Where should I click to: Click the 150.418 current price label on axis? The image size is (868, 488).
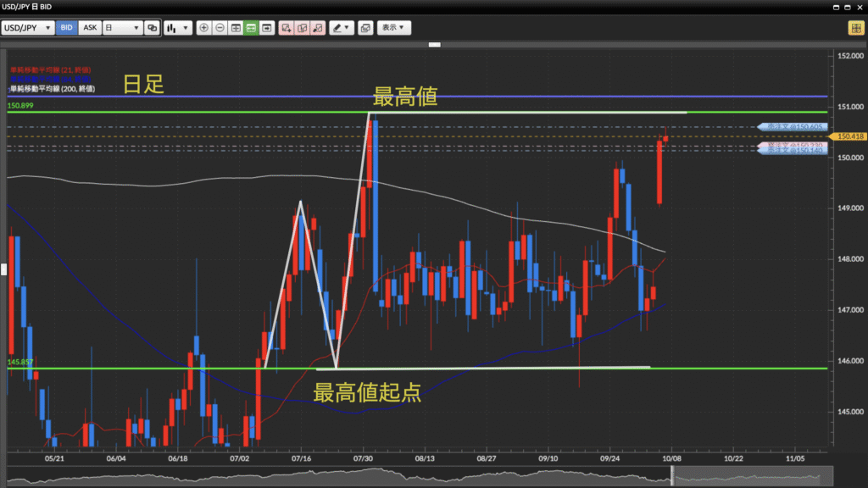(849, 136)
